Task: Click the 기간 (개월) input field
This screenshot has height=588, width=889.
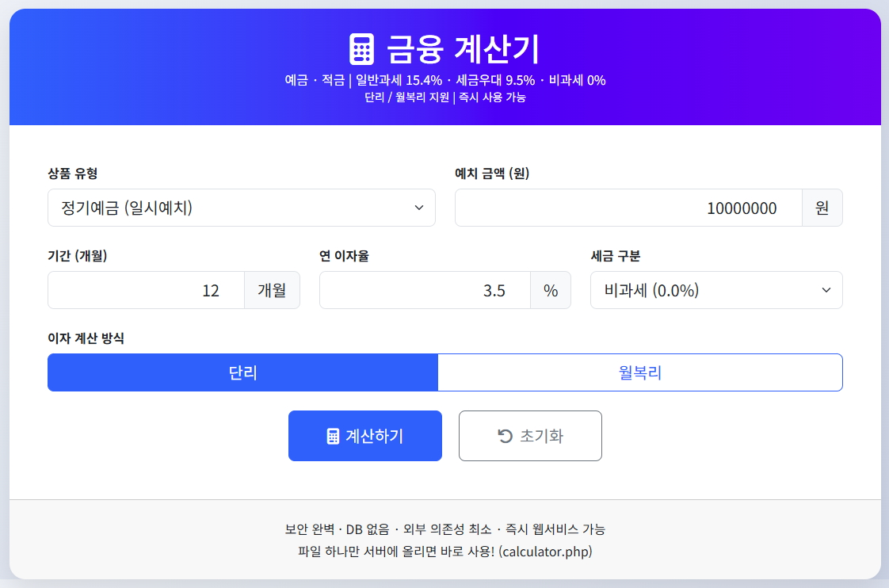Action: pyautogui.click(x=146, y=290)
